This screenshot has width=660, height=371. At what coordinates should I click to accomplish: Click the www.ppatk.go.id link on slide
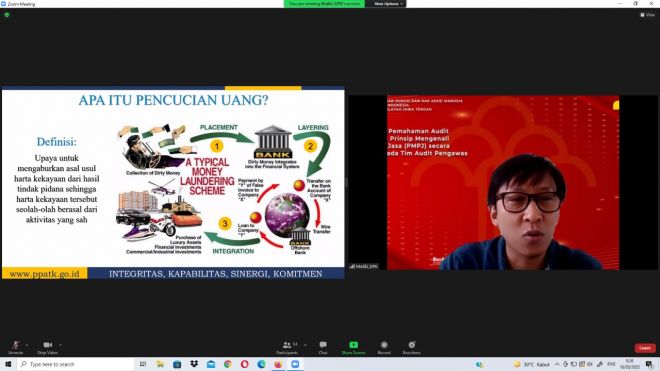tap(44, 274)
